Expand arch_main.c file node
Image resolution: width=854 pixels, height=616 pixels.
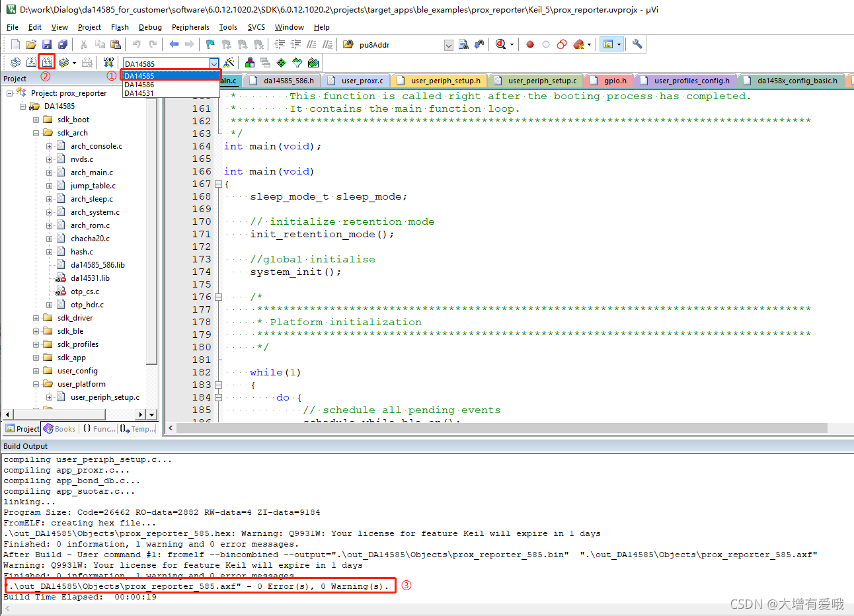pos(49,173)
